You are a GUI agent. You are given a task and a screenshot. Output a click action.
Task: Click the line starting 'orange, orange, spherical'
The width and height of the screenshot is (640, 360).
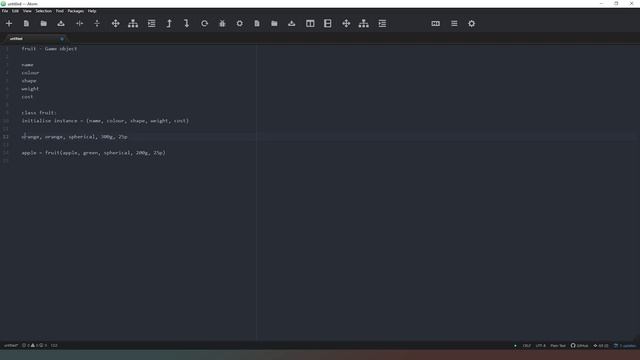tap(74, 137)
